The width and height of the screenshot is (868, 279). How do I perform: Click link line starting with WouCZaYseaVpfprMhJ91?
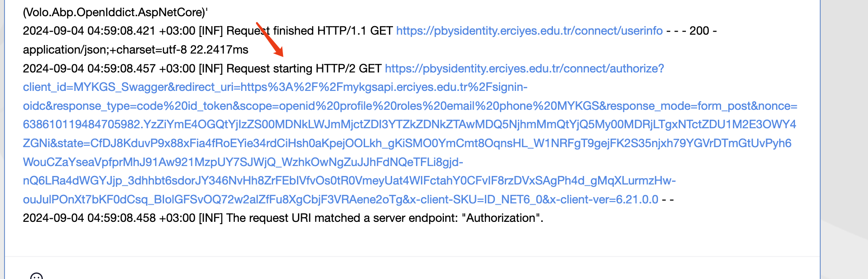click(x=243, y=162)
